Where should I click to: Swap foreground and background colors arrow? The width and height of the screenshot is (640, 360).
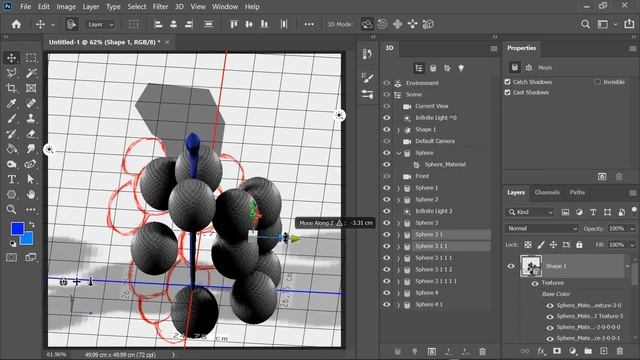pyautogui.click(x=31, y=224)
